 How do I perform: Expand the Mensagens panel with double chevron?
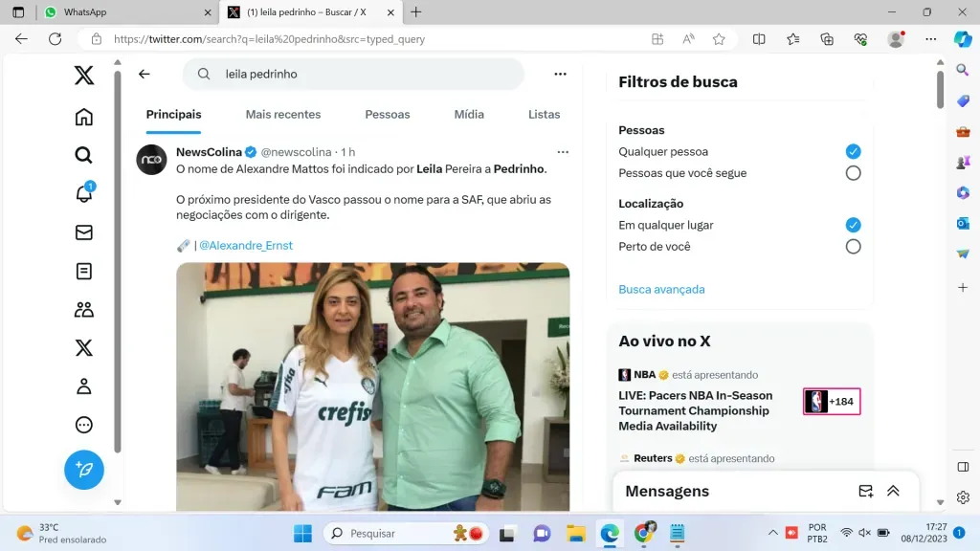[x=893, y=491]
